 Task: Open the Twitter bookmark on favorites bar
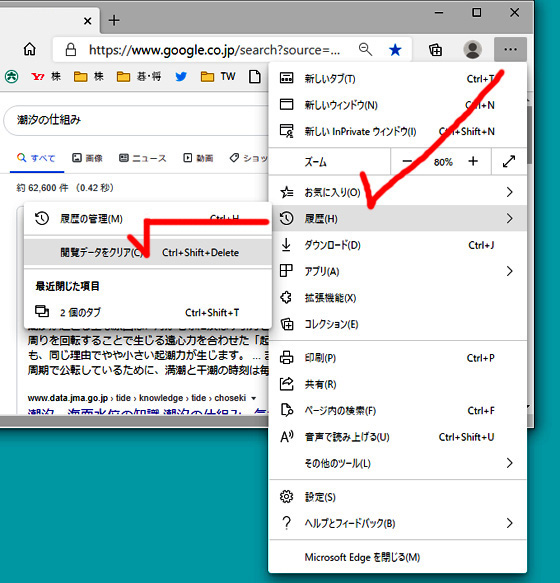(x=181, y=77)
